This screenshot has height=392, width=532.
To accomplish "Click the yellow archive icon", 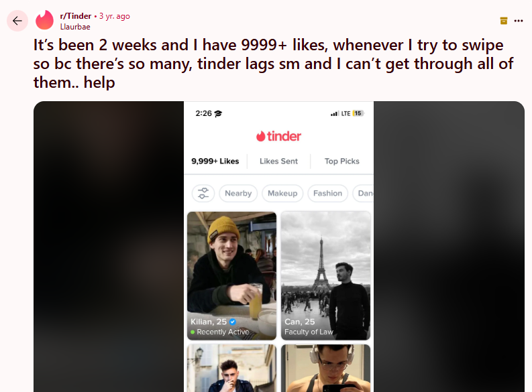I will [x=504, y=21].
